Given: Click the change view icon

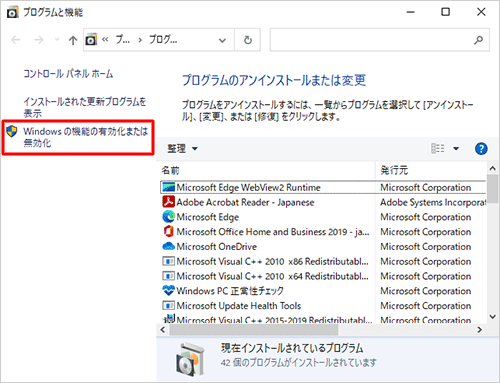Looking at the screenshot, I should [x=438, y=148].
